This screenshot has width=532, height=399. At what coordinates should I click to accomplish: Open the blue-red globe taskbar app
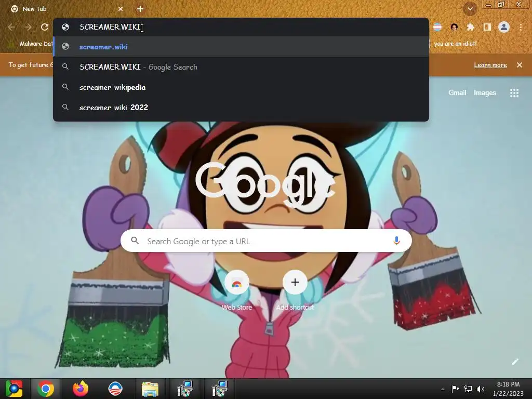[115, 389]
